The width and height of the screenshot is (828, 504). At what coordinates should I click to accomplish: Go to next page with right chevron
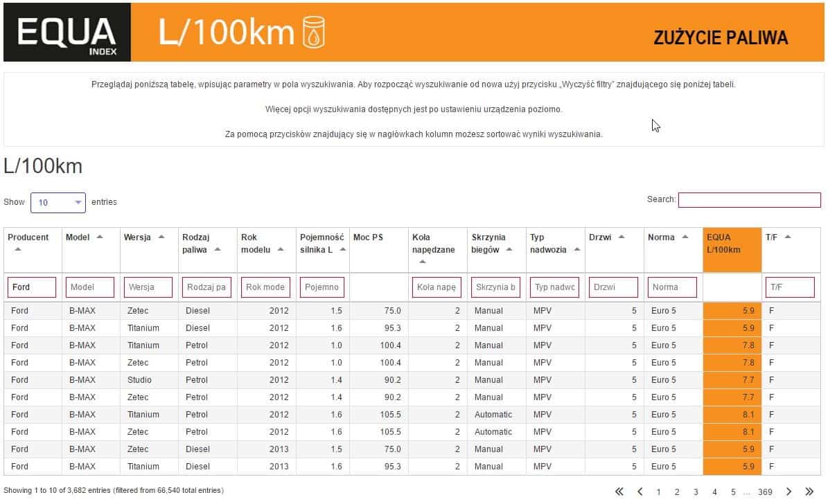point(789,492)
